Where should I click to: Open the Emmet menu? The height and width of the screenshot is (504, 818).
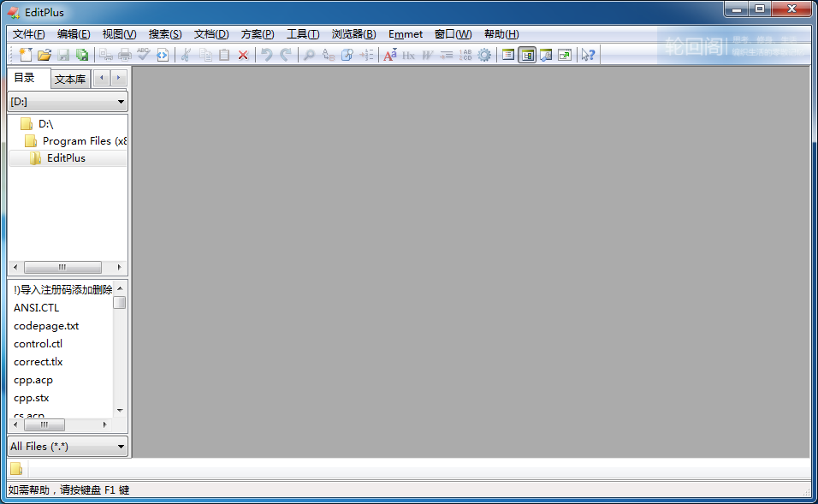click(406, 34)
